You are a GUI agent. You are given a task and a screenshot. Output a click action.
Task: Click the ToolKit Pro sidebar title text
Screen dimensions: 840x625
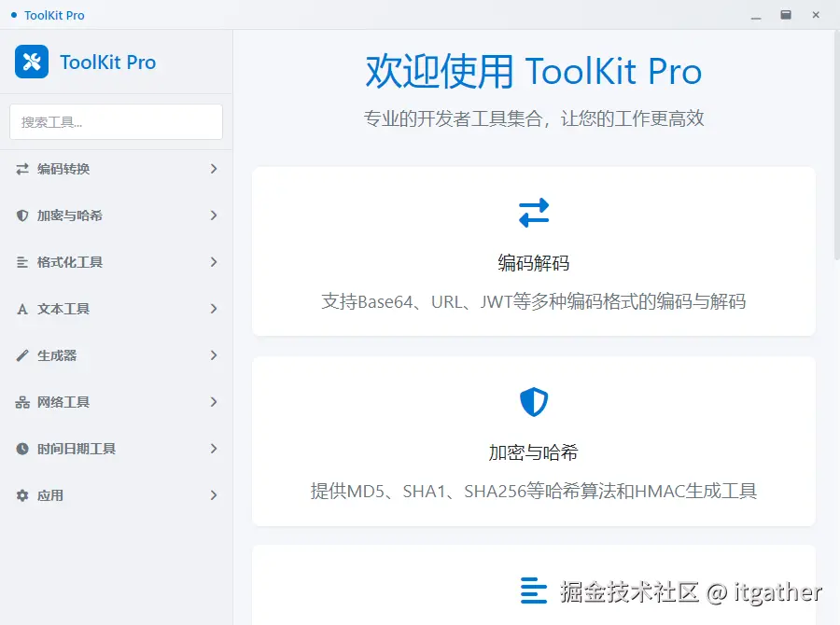coord(107,62)
